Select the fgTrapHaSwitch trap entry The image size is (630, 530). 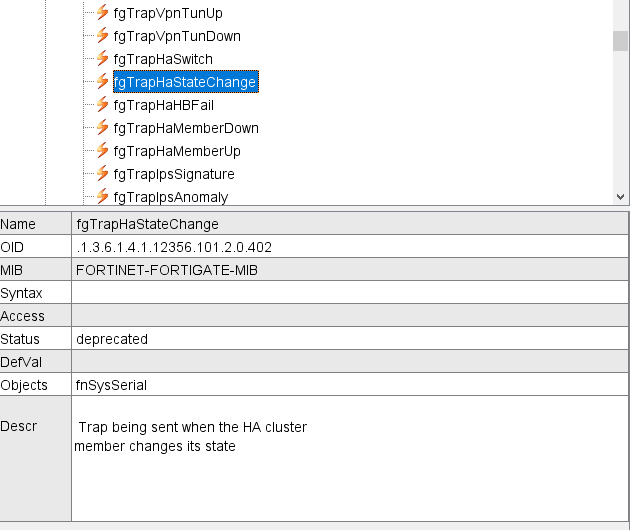pyautogui.click(x=163, y=59)
